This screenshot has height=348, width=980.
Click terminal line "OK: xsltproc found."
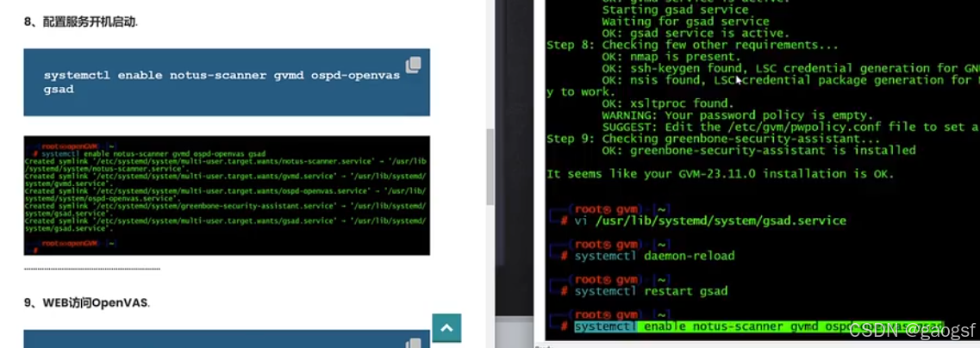pos(667,103)
